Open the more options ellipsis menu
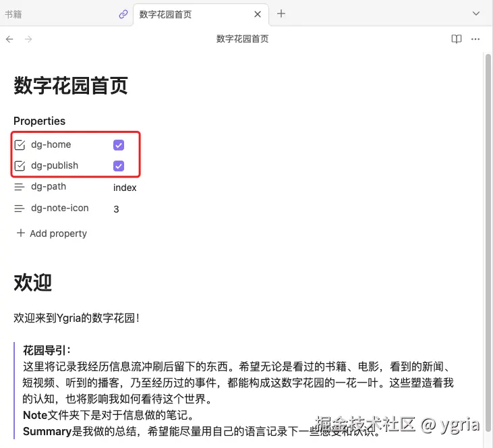 (475, 39)
